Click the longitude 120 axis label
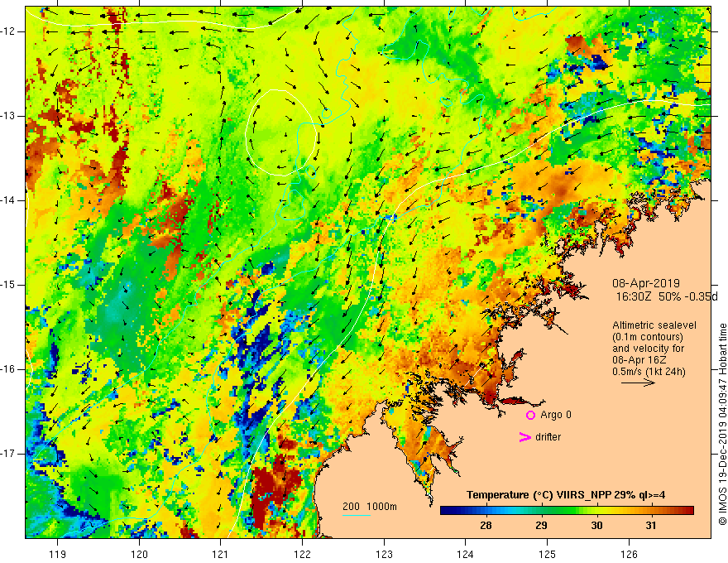This screenshot has height=563, width=728. coord(139,554)
